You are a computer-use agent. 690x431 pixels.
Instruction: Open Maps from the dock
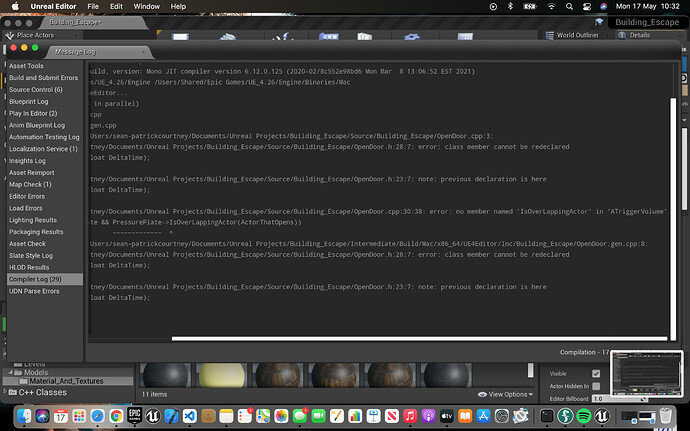263,416
